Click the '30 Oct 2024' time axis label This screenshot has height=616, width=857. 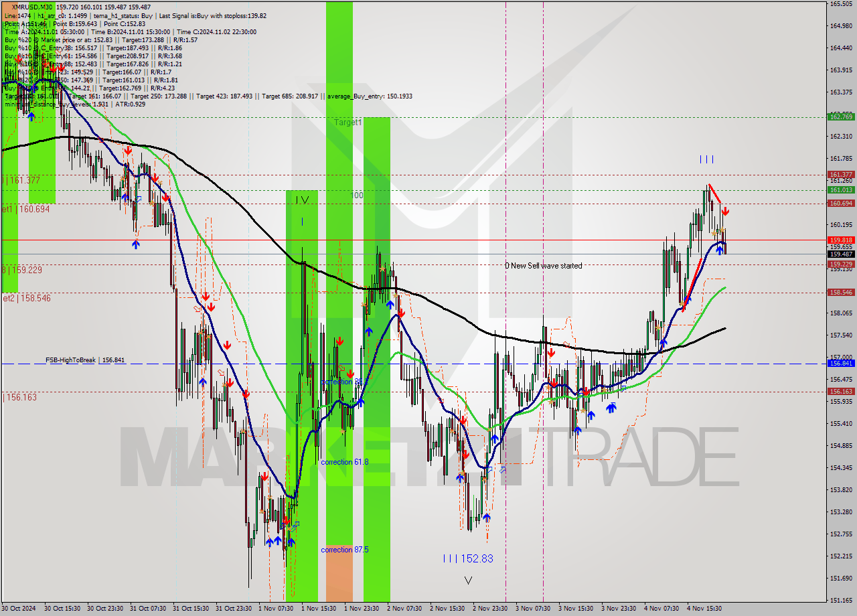click(19, 609)
